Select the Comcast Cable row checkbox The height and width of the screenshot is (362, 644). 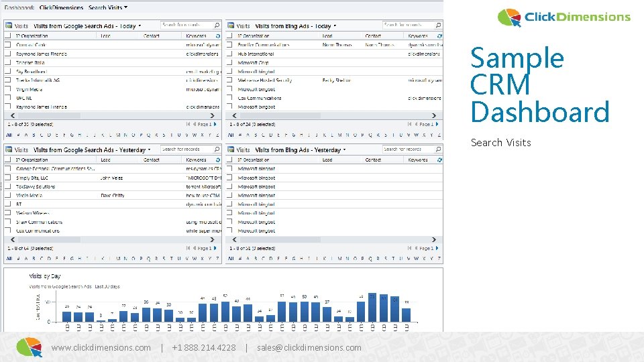(x=7, y=45)
